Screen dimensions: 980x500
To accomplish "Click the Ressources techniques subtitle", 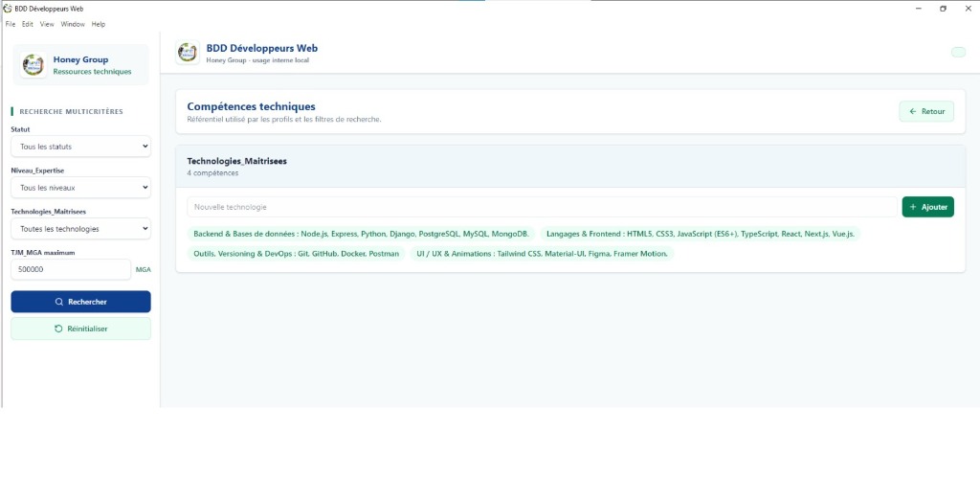I will (93, 72).
